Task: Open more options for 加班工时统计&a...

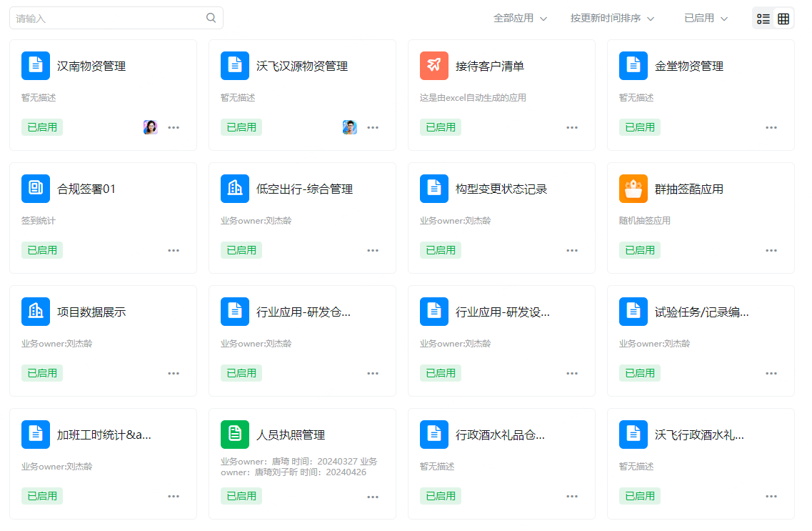Action: tap(174, 496)
